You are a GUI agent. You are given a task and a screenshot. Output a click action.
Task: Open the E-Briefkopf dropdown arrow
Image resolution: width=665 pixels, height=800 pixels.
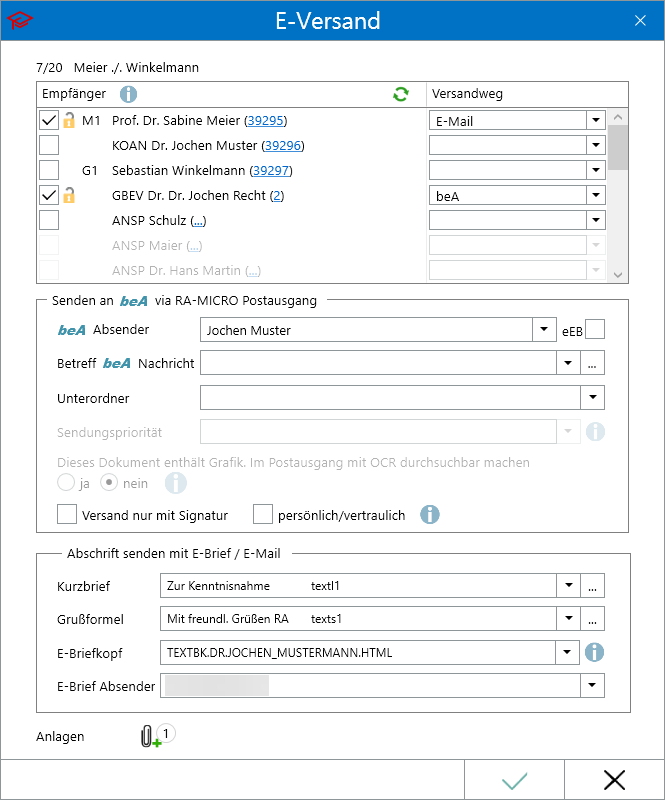567,653
